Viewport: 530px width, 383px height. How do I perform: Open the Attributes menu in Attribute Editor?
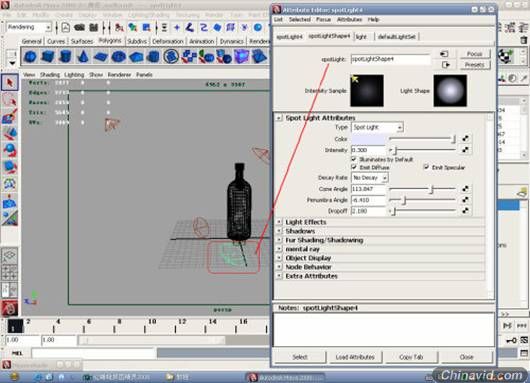349,20
